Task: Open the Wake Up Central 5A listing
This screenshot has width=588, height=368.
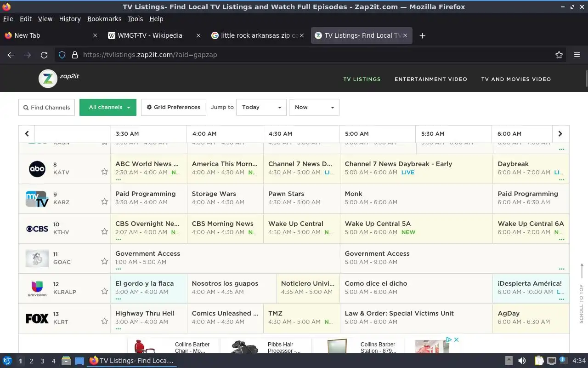Action: tap(416, 229)
